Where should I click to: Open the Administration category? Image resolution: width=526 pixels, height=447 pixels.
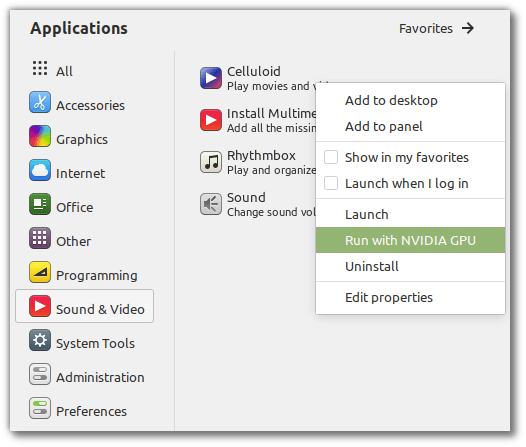(87, 374)
